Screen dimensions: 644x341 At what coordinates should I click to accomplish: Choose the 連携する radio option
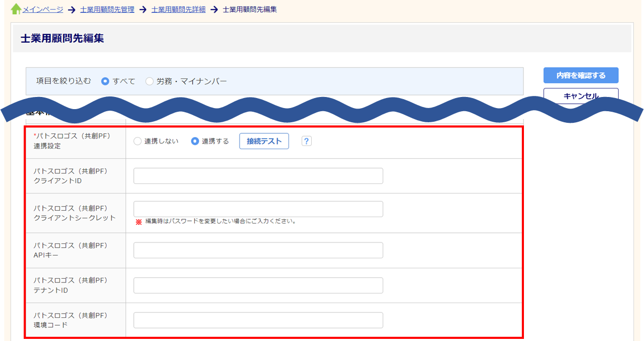(195, 141)
